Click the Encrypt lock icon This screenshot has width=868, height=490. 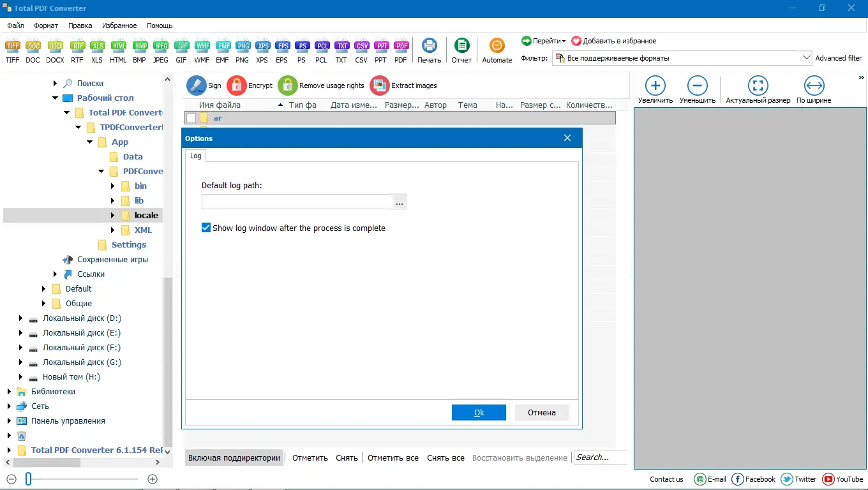237,85
